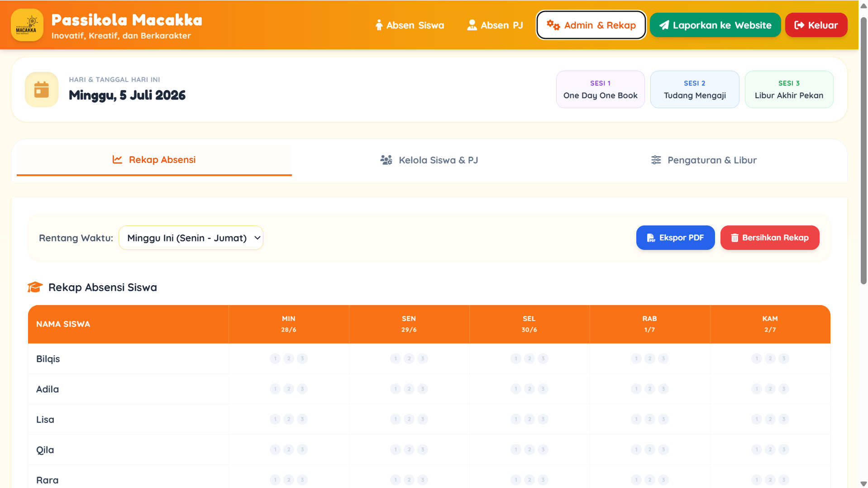
Task: Click student name Qila
Action: pos(45,450)
